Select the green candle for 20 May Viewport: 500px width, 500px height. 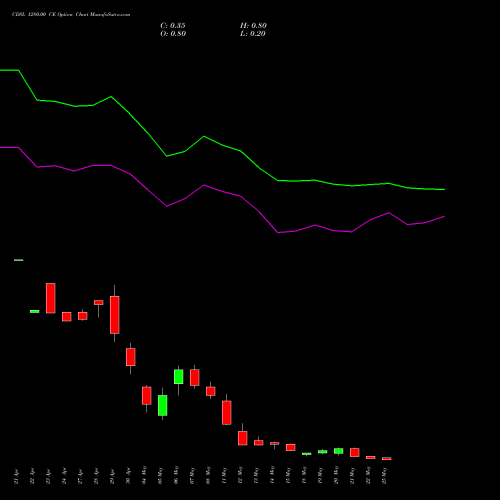tap(339, 451)
